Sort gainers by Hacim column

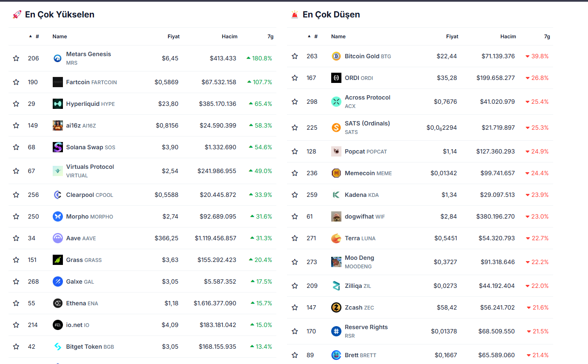click(x=230, y=37)
